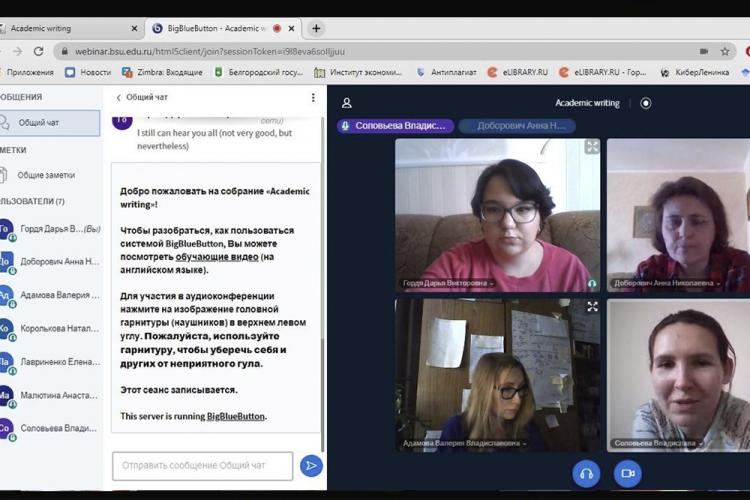Bookmark this page with the star icon
The width and height of the screenshot is (750, 500).
coord(725,51)
